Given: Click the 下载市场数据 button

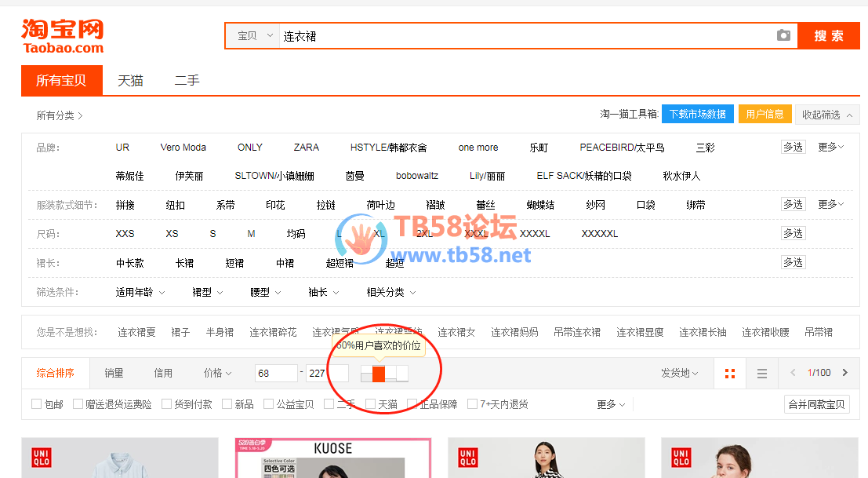Looking at the screenshot, I should (x=698, y=114).
